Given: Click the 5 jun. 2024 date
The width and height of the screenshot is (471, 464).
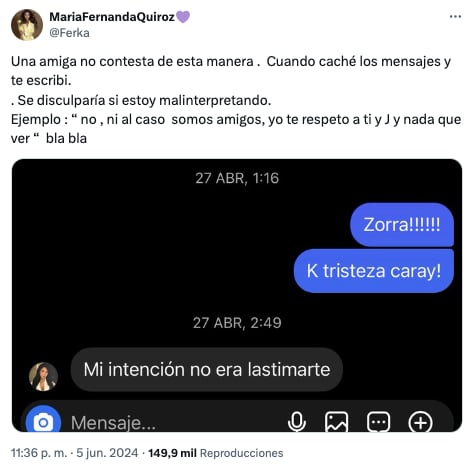Looking at the screenshot, I should coord(107,453).
